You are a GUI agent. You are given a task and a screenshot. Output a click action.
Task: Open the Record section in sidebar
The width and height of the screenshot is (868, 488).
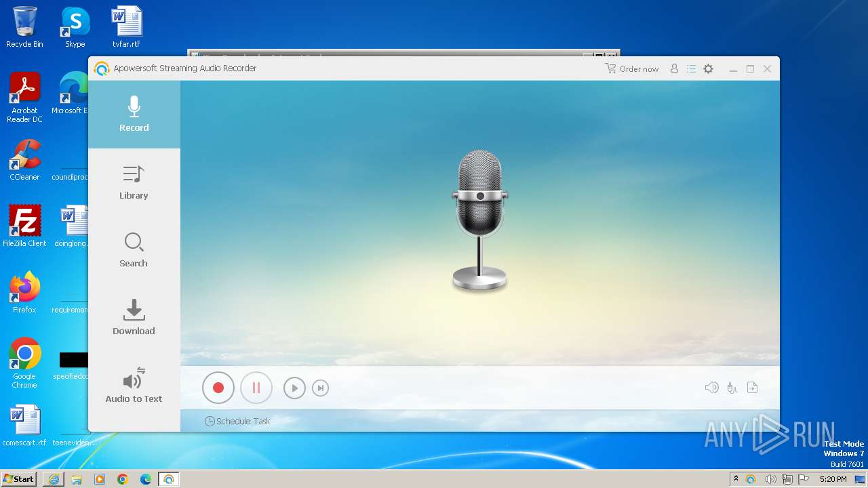pyautogui.click(x=134, y=115)
